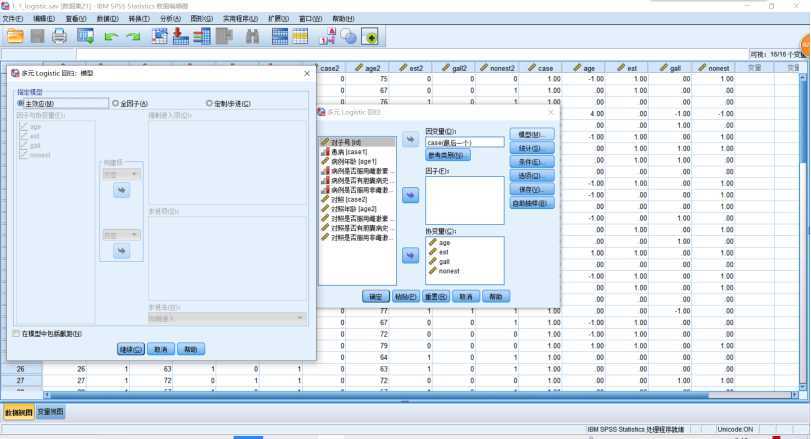Click the go to variable toolbar icon
Image resolution: width=811 pixels, height=439 pixels.
pyautogui.click(x=181, y=37)
